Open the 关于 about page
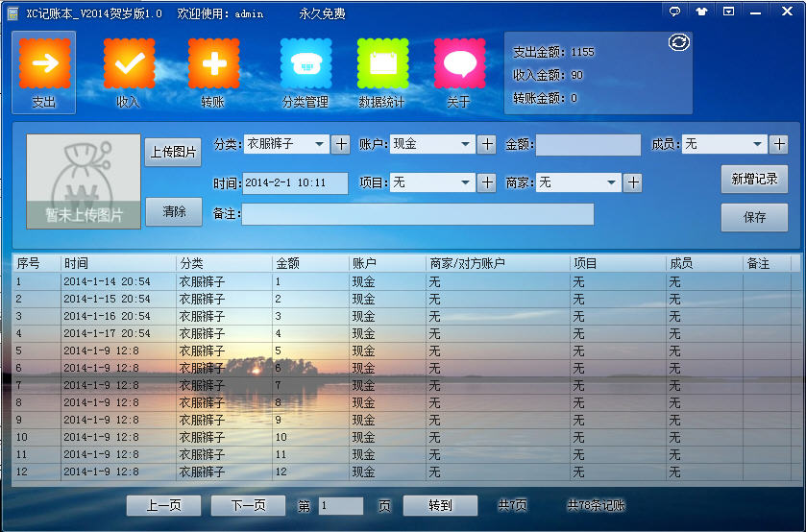This screenshot has height=532, width=806. point(458,71)
